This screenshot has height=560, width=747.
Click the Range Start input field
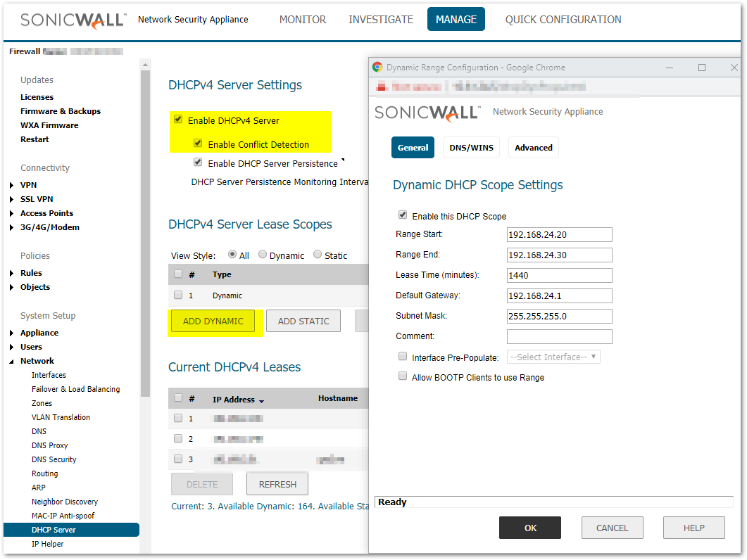(x=559, y=234)
